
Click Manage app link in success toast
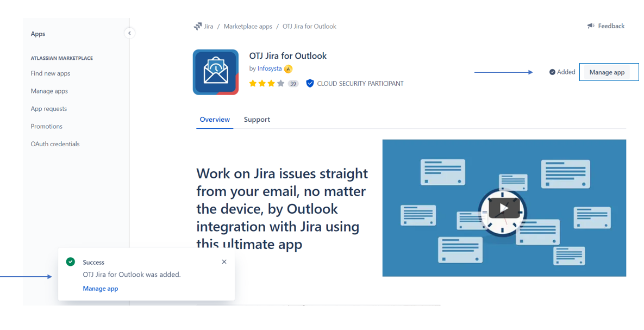[x=100, y=289]
